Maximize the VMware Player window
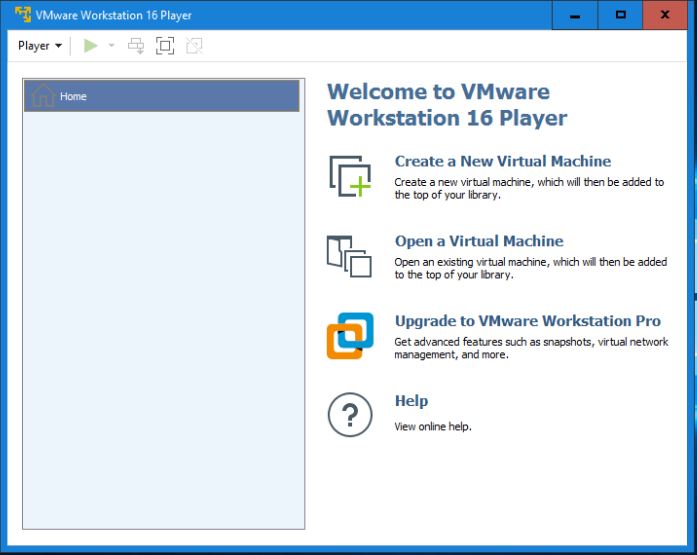The height and width of the screenshot is (555, 697). 621,15
